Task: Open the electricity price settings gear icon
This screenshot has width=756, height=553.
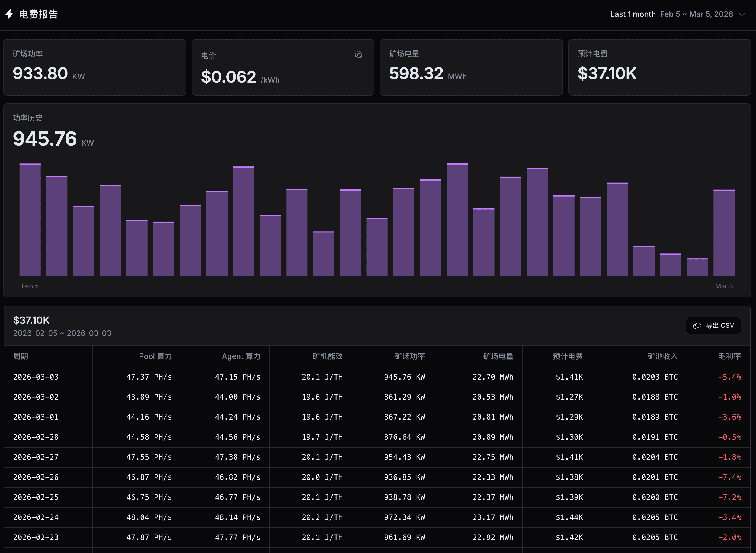Action: click(358, 54)
